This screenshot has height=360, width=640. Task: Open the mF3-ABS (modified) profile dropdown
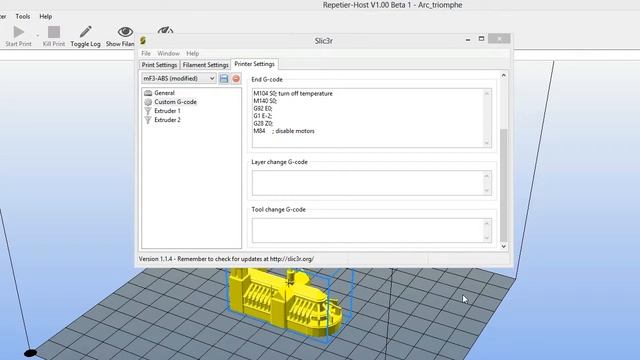179,78
